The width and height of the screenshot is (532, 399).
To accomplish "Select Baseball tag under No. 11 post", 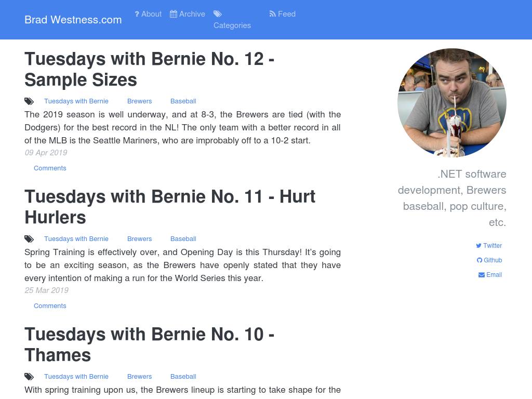I will (183, 239).
